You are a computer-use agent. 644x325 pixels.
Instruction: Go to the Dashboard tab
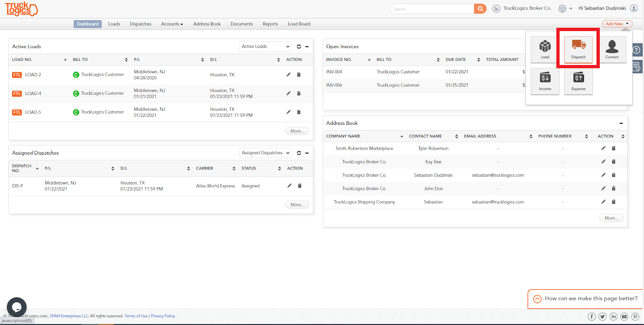(x=88, y=24)
